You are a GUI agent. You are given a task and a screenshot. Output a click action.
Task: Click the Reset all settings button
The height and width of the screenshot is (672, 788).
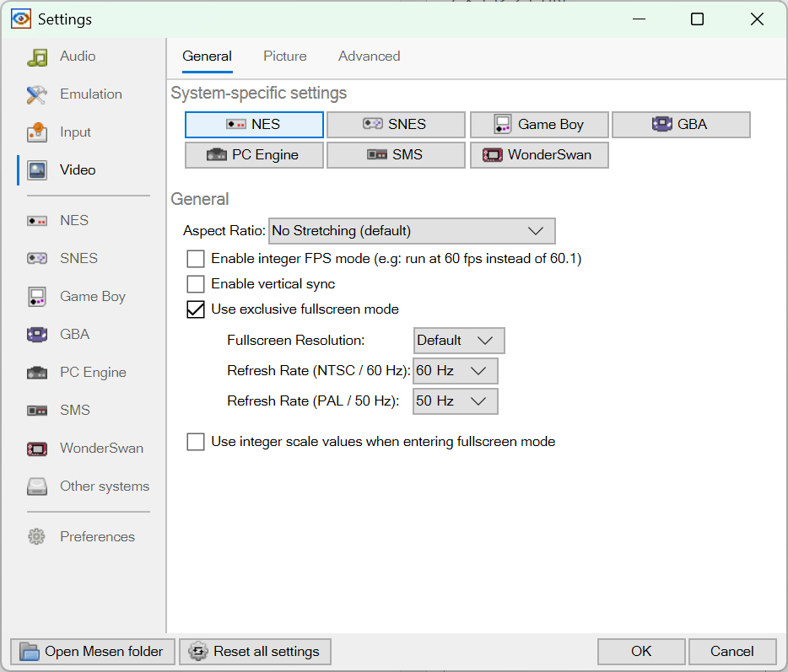(255, 652)
